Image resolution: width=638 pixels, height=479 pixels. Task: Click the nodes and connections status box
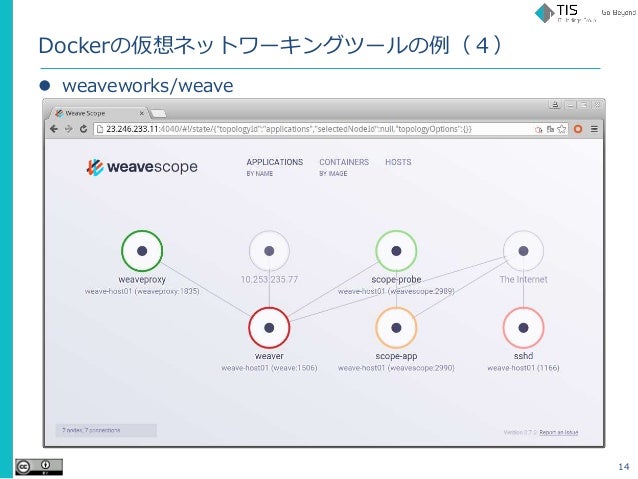click(106, 431)
